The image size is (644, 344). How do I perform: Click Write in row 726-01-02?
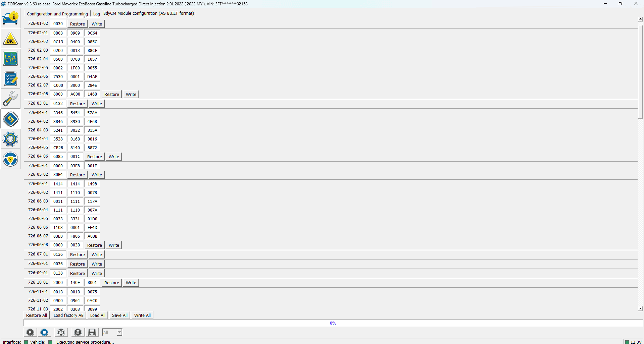tap(97, 24)
